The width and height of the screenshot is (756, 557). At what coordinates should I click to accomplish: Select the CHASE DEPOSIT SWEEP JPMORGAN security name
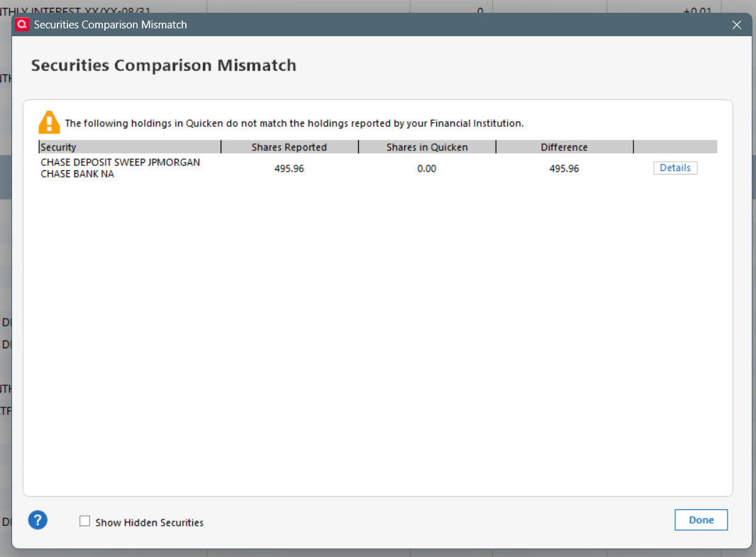tap(120, 168)
